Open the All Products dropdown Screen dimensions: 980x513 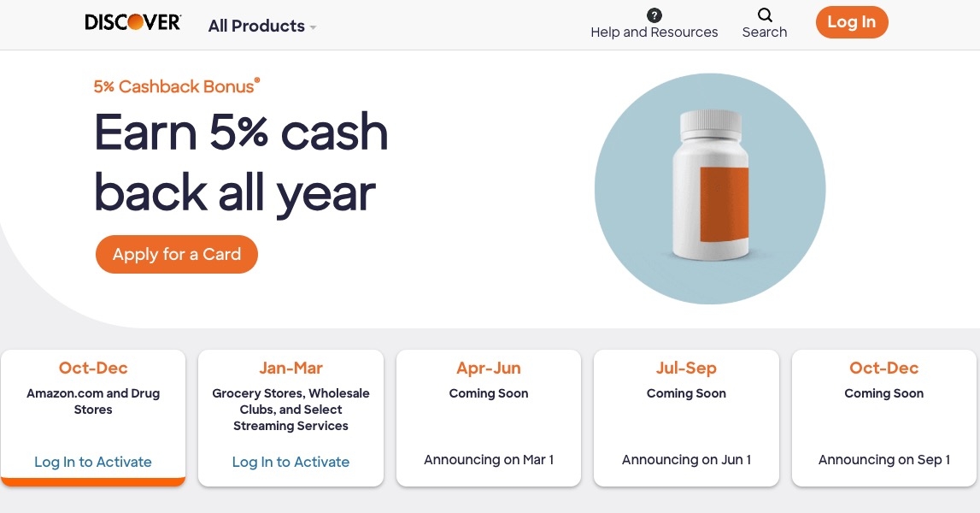256,26
